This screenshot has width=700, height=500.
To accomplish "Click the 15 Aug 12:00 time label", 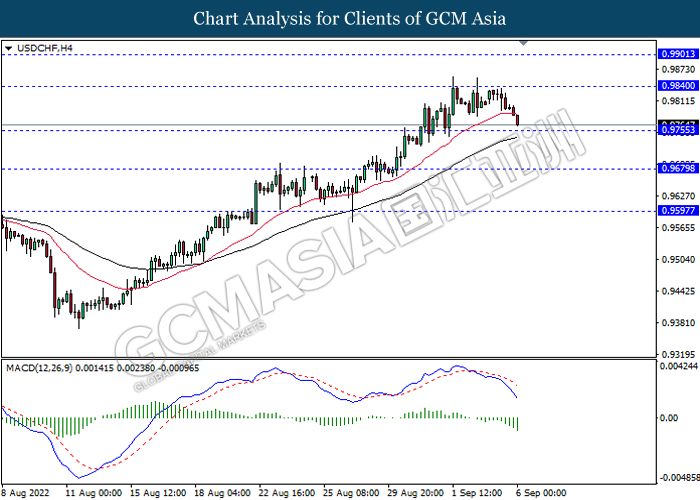I will point(158,493).
